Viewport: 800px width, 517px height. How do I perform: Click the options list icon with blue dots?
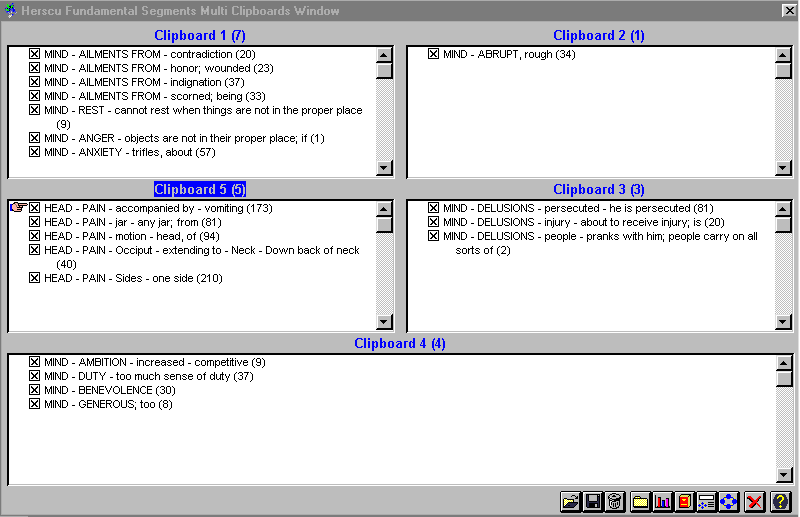pyautogui.click(x=707, y=502)
